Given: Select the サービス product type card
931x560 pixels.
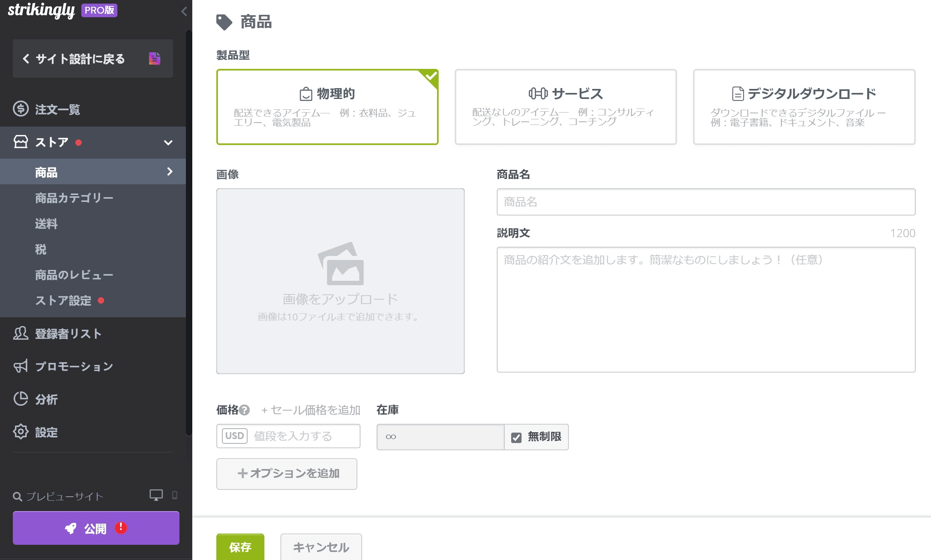Looking at the screenshot, I should click(565, 107).
